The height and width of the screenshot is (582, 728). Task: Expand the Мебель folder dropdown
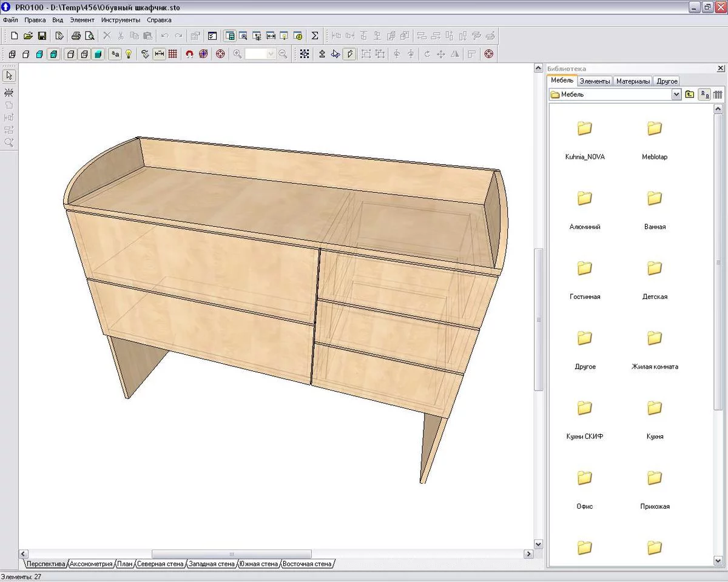point(676,95)
